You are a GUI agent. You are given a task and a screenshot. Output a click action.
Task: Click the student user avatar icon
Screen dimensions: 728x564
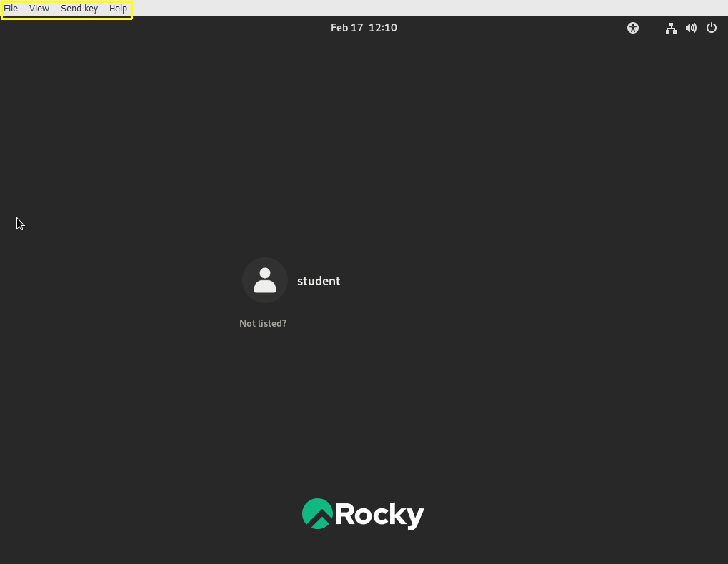pyautogui.click(x=265, y=280)
